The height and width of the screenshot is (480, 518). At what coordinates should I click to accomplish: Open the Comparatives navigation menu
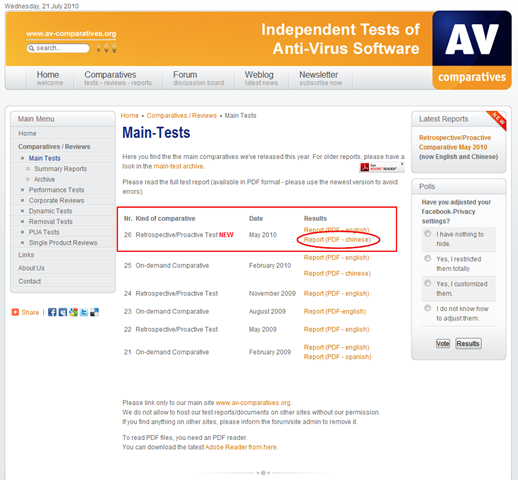118,78
